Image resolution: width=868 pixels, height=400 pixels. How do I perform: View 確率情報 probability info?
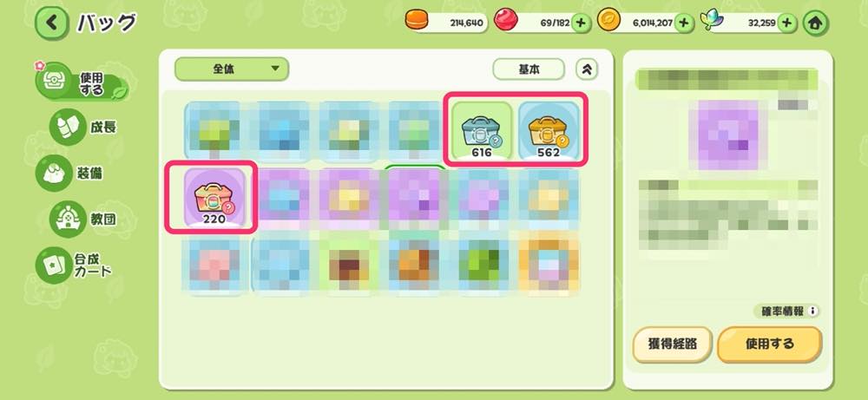click(x=786, y=311)
